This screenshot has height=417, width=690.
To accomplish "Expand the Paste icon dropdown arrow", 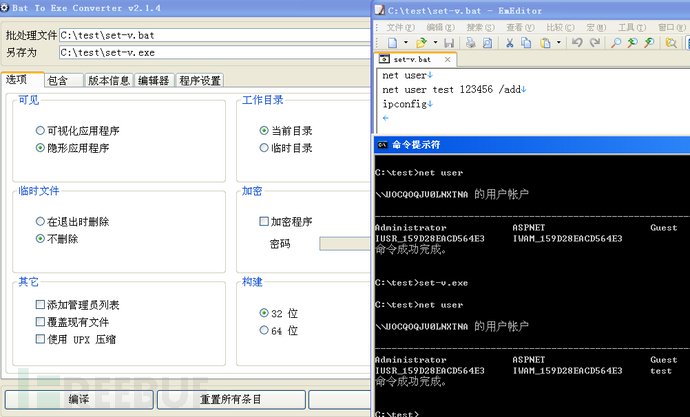I will click(558, 43).
